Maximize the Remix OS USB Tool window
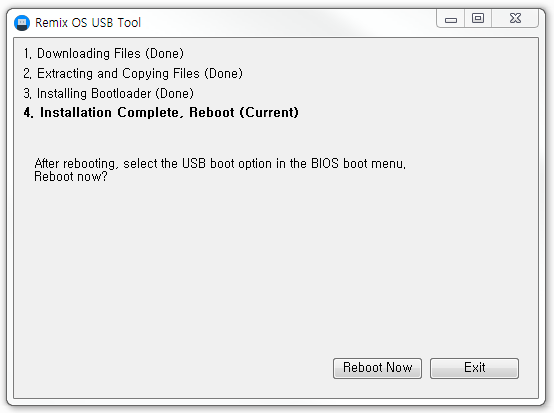 tap(478, 18)
